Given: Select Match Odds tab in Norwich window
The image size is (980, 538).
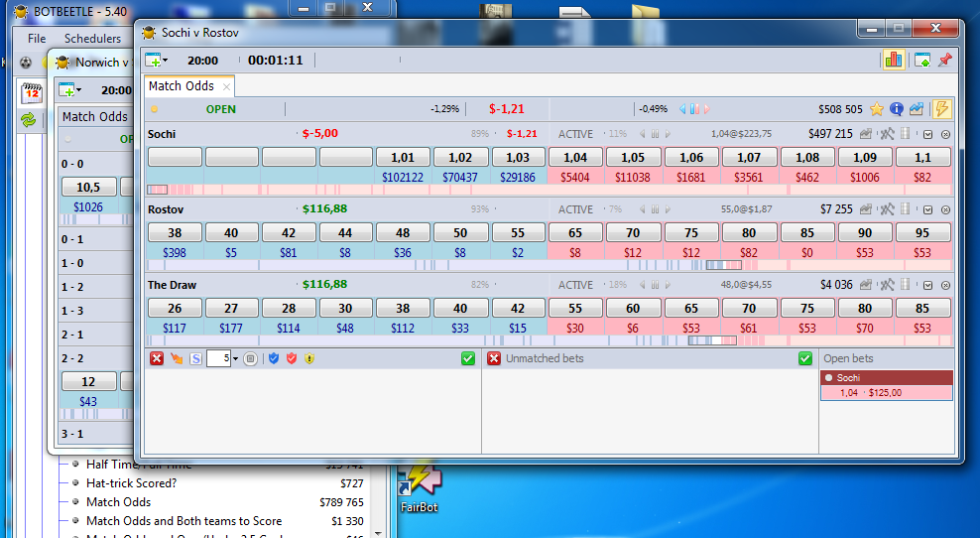Looking at the screenshot, I should click(95, 116).
